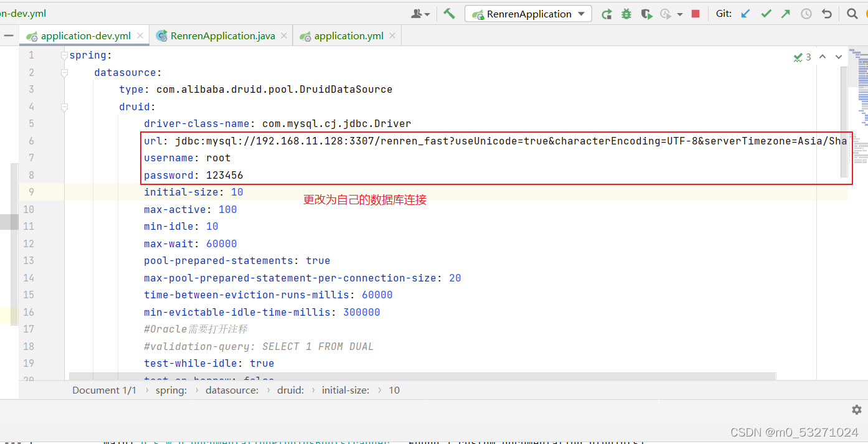The height and width of the screenshot is (444, 868).
Task: Show Git history clock icon
Action: tap(806, 13)
